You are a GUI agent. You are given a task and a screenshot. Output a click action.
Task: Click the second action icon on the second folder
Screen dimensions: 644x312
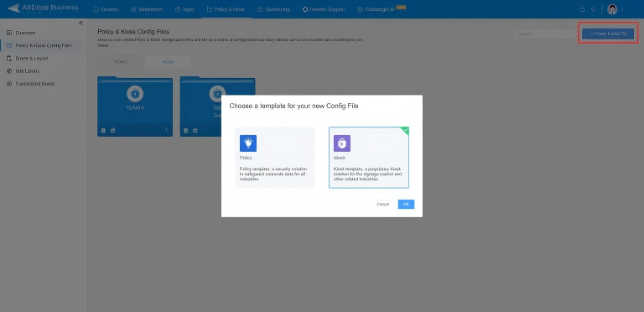[195, 130]
